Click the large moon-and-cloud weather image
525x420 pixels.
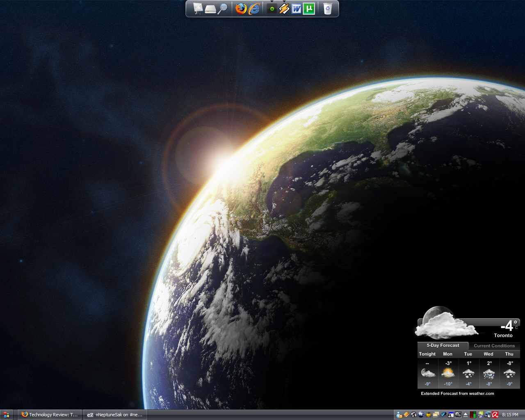446,323
